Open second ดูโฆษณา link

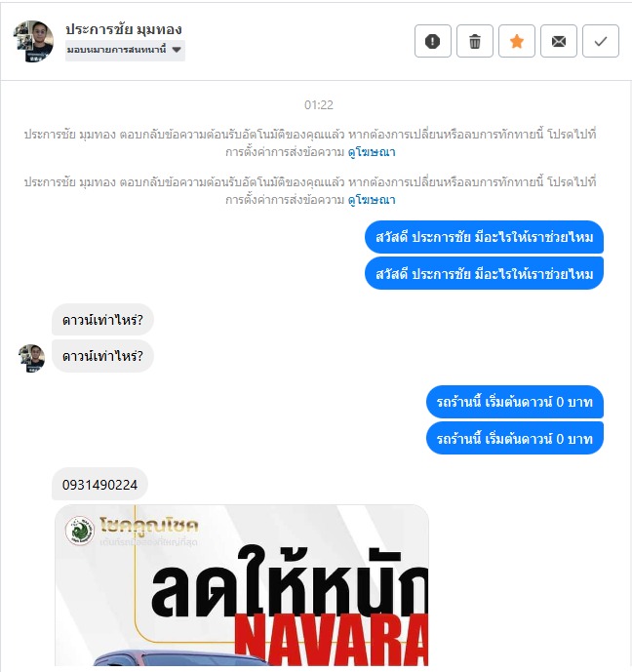click(x=372, y=200)
